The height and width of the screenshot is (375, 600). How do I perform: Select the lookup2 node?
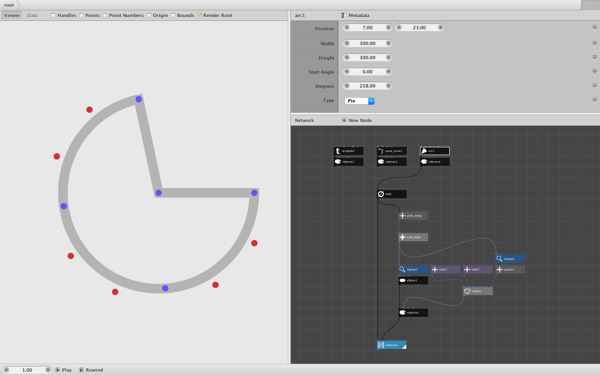click(510, 259)
